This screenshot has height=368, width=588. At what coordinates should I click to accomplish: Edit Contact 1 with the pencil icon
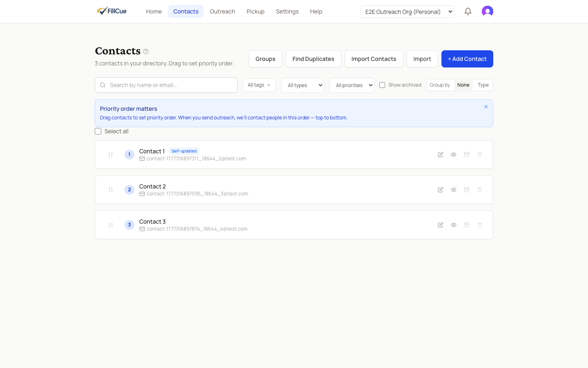point(441,155)
